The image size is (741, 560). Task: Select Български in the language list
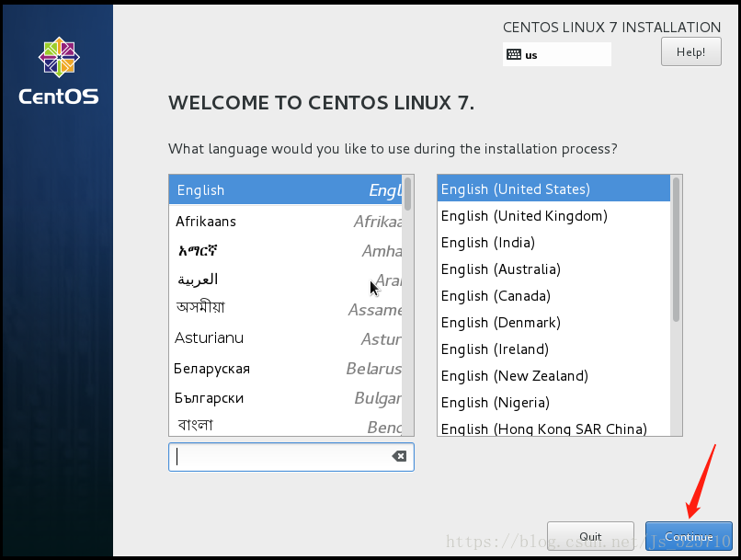285,398
